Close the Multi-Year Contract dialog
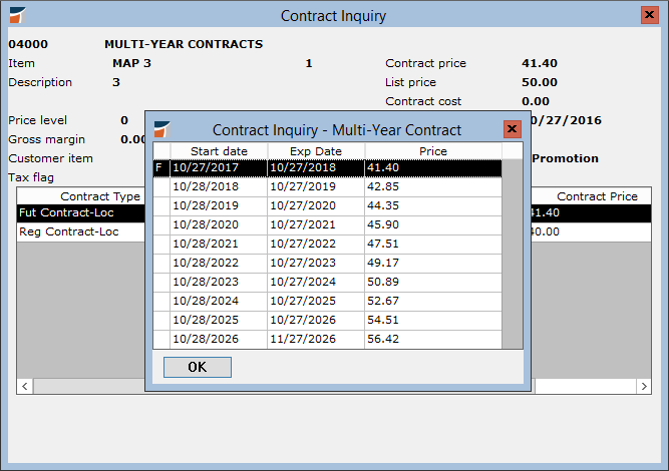The width and height of the screenshot is (669, 471). 512,129
